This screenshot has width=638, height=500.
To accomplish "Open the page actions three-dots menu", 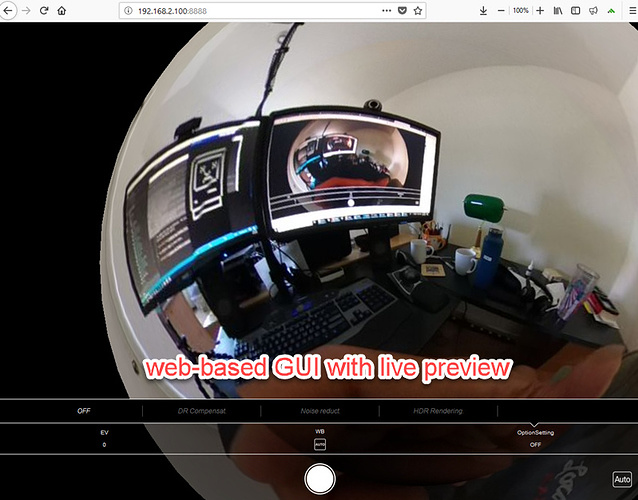I will click(x=387, y=11).
